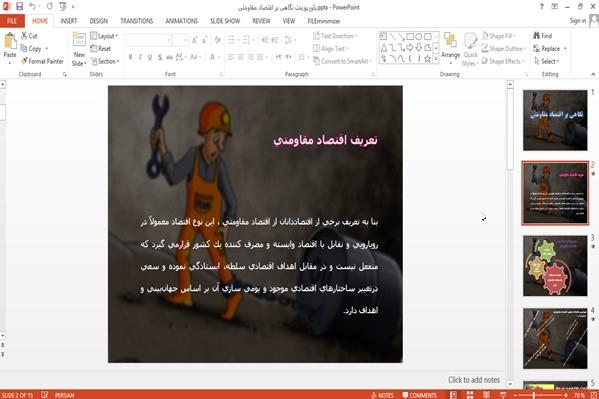Open the font name combo box
The height and width of the screenshot is (399, 599).
[x=148, y=40]
